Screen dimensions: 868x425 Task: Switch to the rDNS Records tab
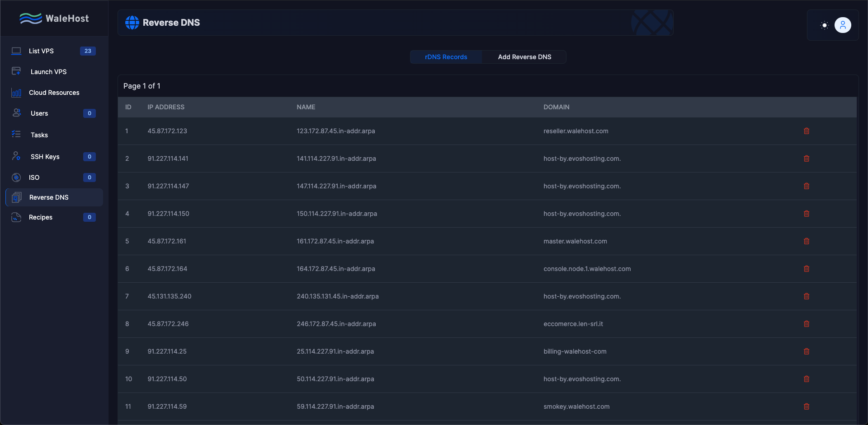(446, 57)
